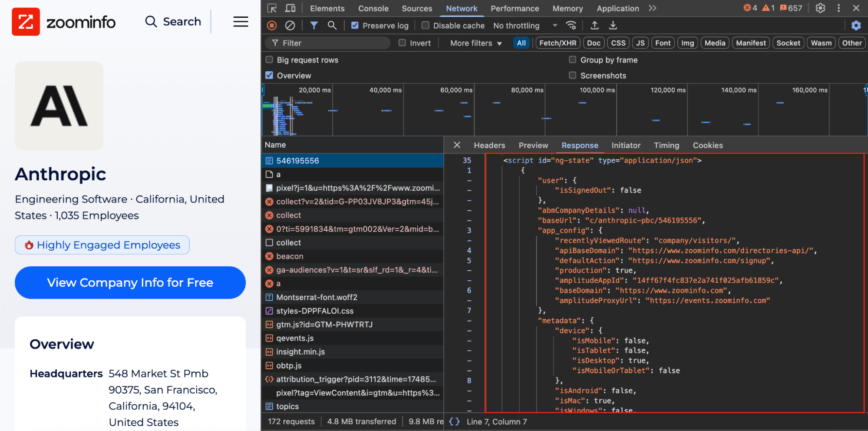868x431 pixels.
Task: Open the No throttling dropdown
Action: pyautogui.click(x=525, y=26)
